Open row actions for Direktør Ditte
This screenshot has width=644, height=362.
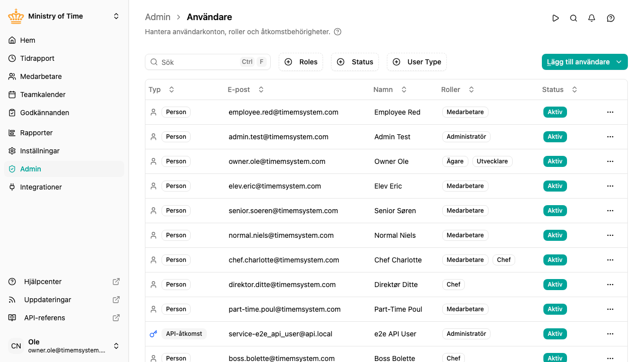[610, 285]
